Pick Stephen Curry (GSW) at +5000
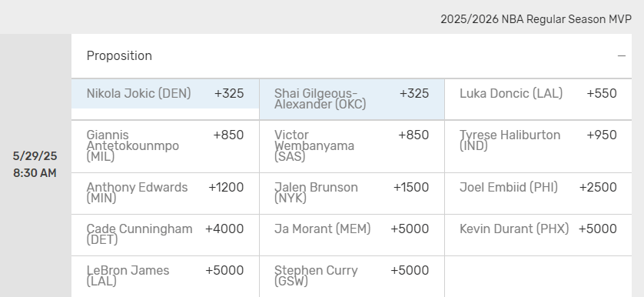The image size is (644, 297). [x=352, y=276]
